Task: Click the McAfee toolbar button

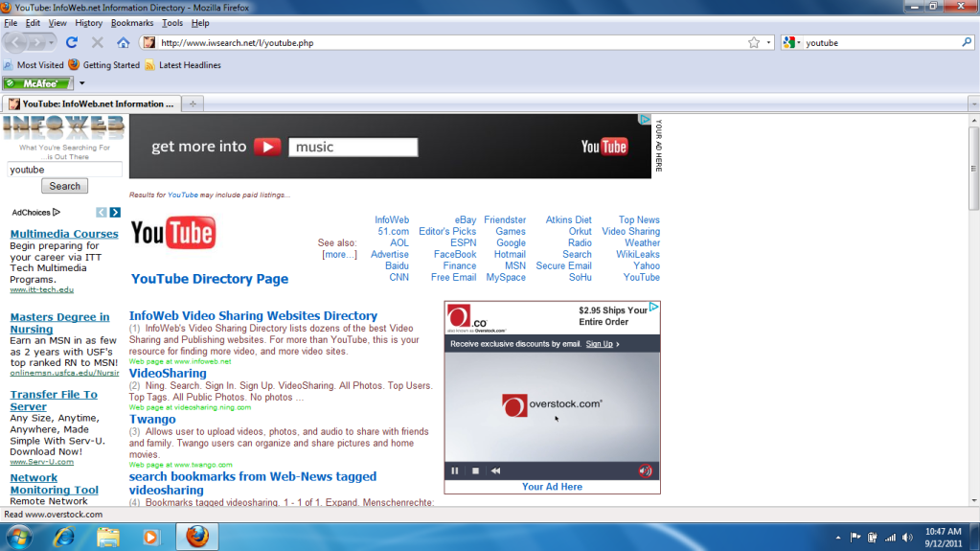Action: (37, 83)
